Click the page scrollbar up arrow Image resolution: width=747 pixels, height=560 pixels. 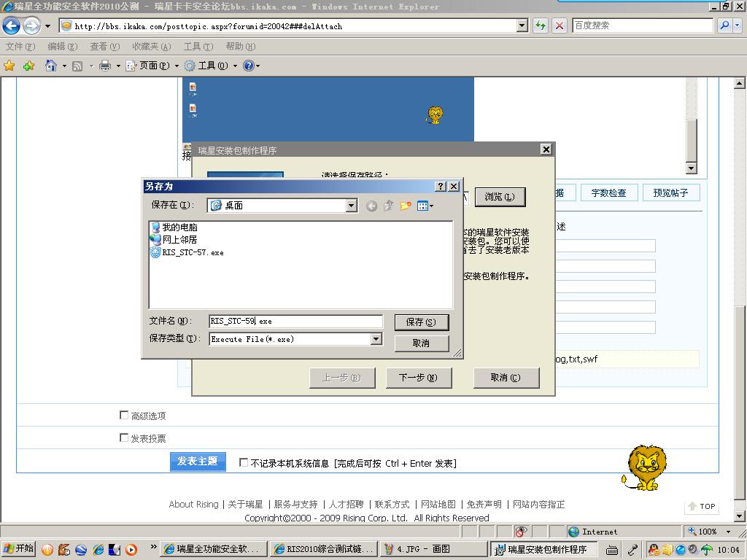[740, 83]
